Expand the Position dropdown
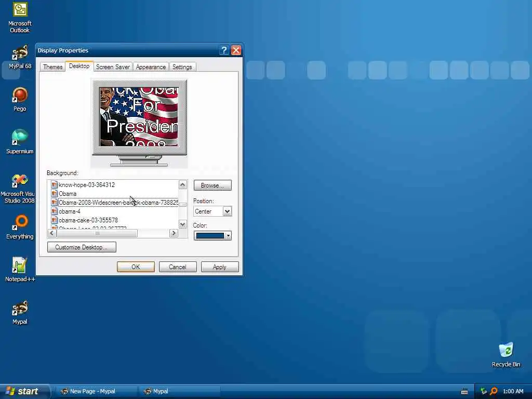The height and width of the screenshot is (399, 532). pos(227,211)
